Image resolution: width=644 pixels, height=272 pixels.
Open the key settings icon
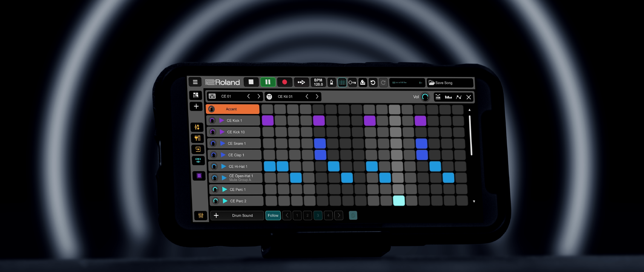[352, 82]
